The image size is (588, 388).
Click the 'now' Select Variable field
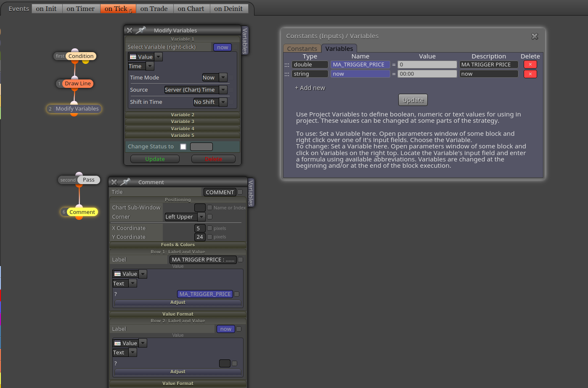click(x=222, y=47)
